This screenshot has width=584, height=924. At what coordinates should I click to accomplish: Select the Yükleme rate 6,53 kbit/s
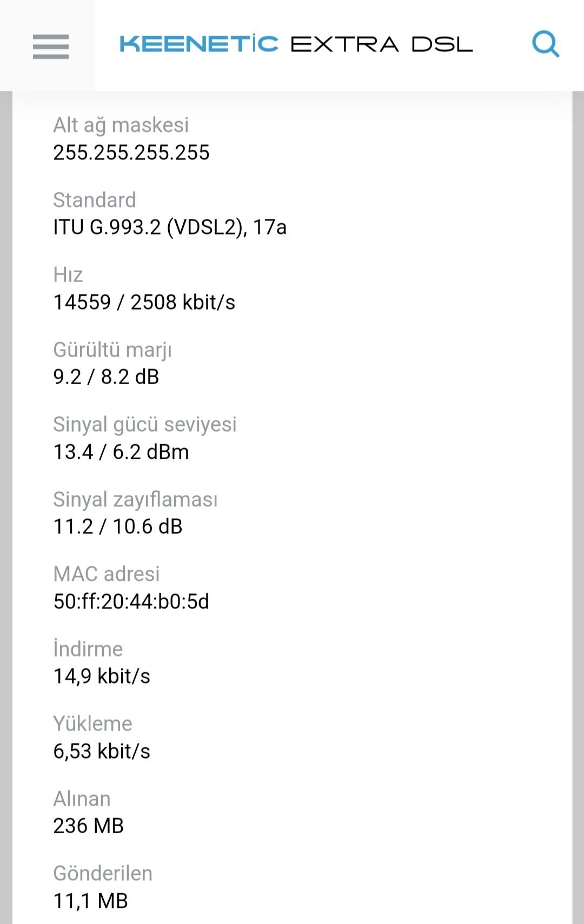102,751
